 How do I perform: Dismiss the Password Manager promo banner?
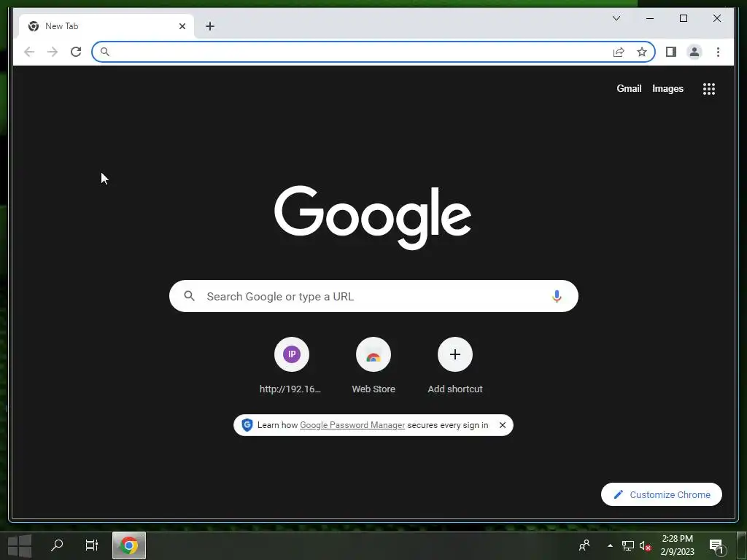click(x=502, y=425)
